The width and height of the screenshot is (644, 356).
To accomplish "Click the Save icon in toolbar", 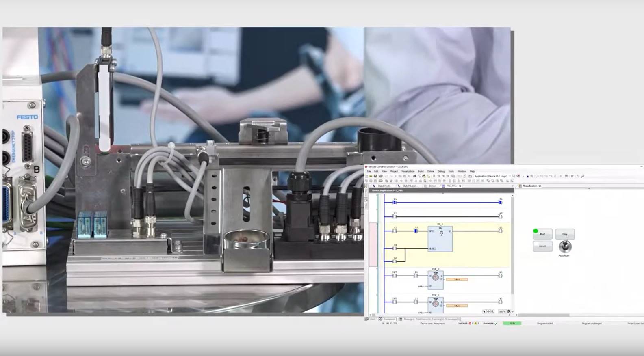I will [375, 176].
